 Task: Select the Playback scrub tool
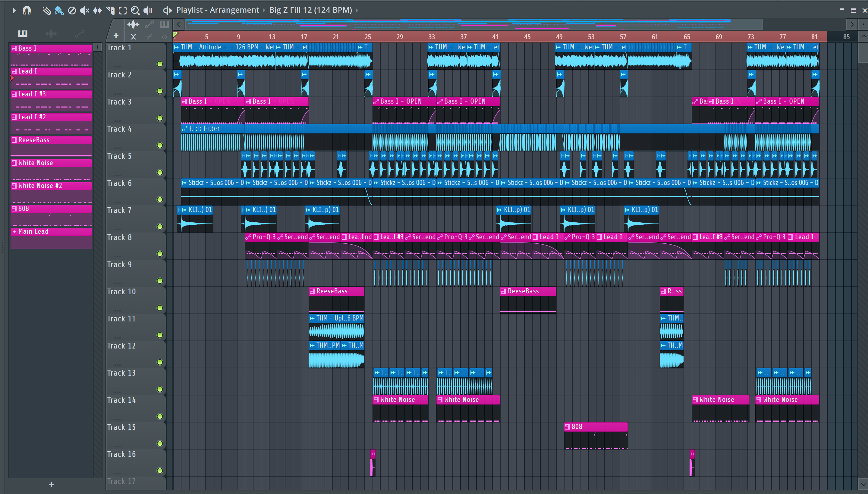(148, 10)
